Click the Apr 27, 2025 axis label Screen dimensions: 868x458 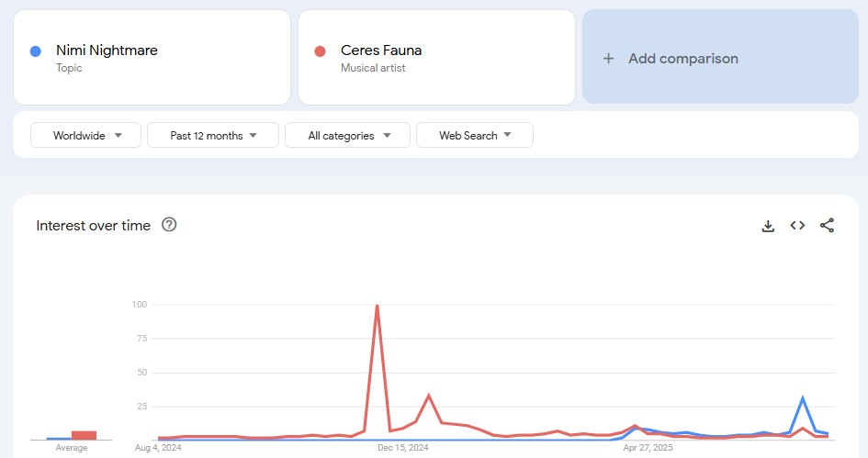coord(648,448)
